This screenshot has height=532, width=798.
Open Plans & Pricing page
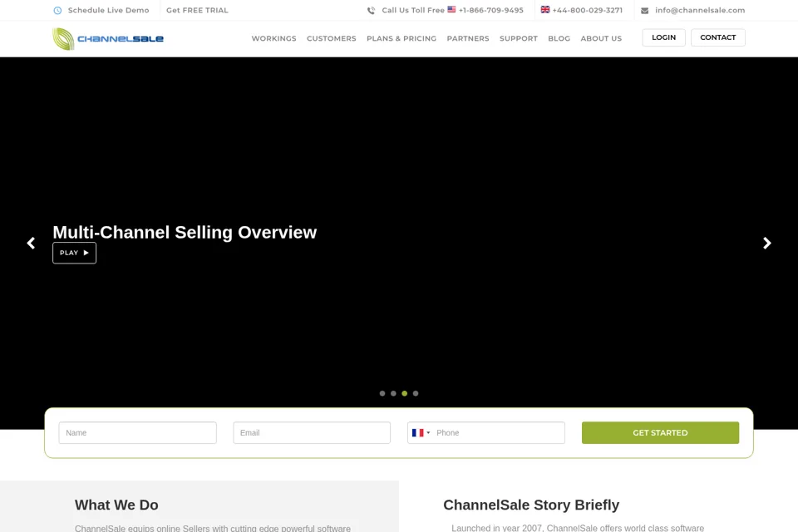401,39
